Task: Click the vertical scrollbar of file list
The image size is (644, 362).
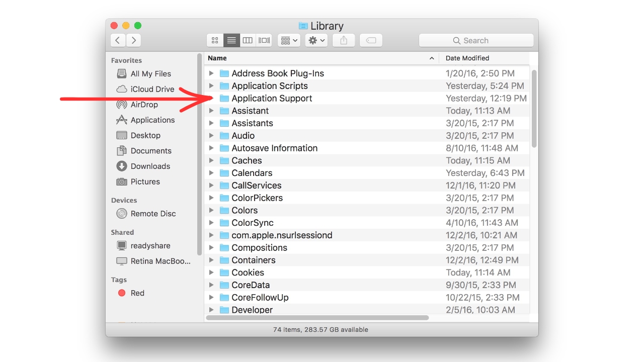Action: pyautogui.click(x=534, y=108)
